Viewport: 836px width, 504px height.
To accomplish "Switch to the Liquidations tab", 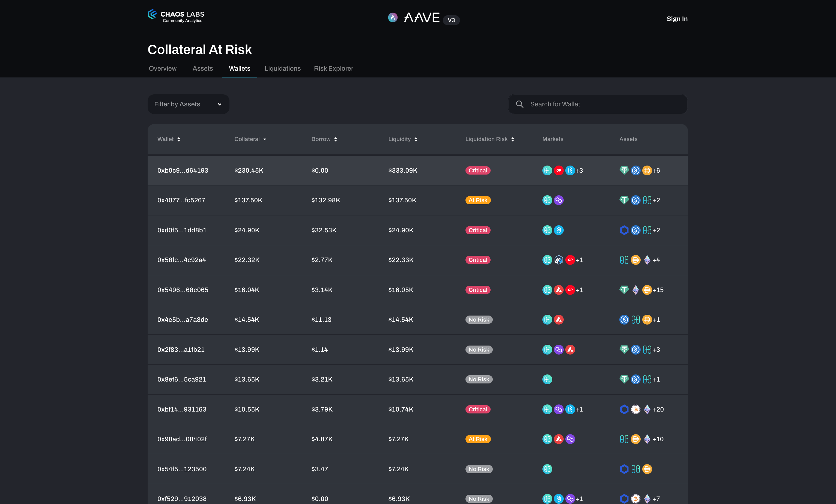I will (282, 68).
